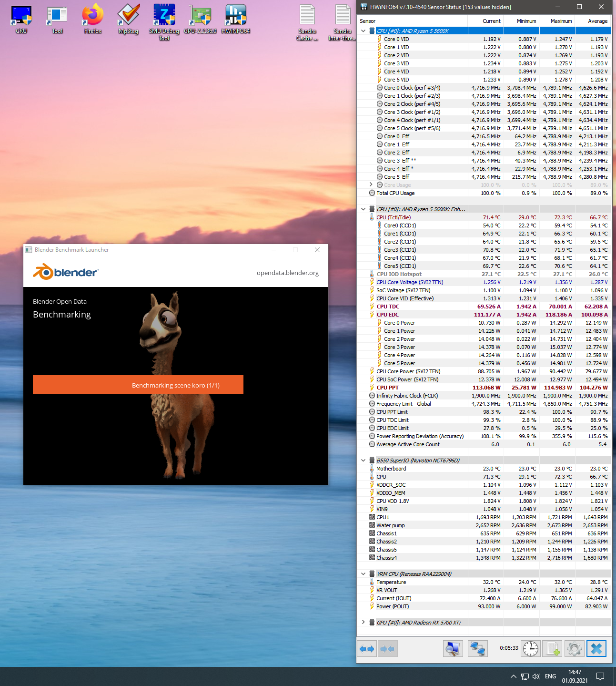Click HWiNFO's blue expand-layout arrows button
616x686 pixels.
(367, 649)
